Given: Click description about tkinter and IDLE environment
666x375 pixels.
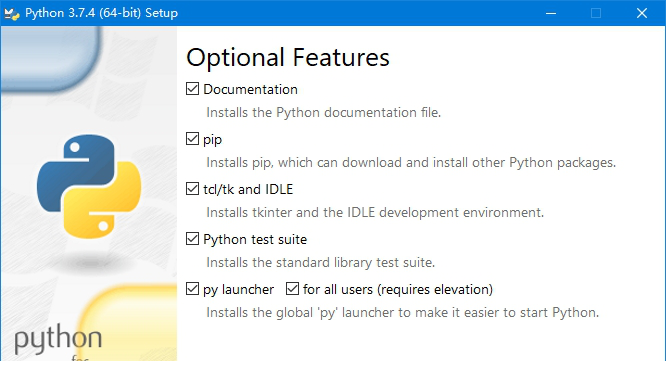Looking at the screenshot, I should (375, 212).
